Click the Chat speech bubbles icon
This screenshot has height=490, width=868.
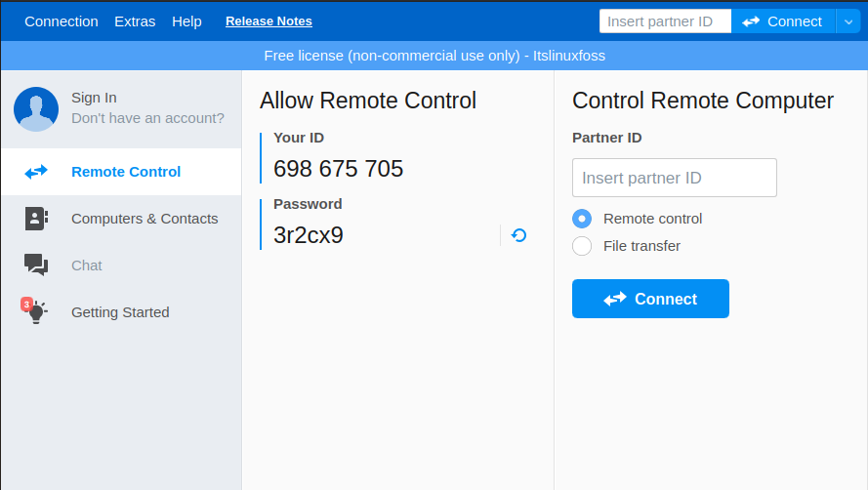[36, 265]
